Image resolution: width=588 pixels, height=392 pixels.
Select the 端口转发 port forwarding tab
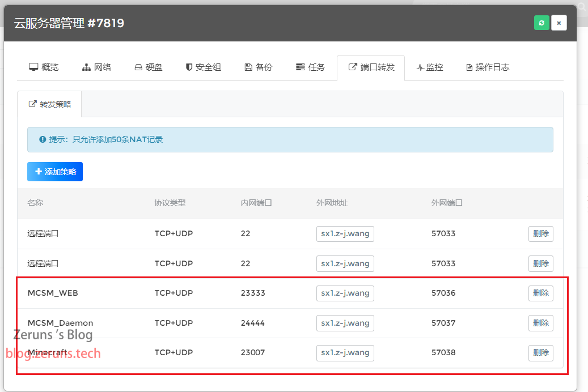tap(371, 67)
